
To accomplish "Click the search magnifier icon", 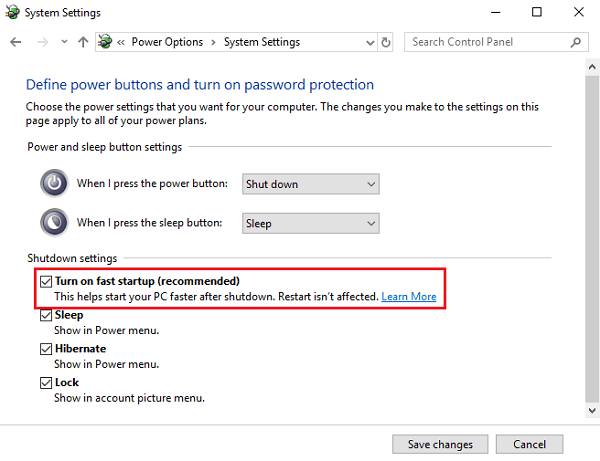I will (x=576, y=43).
